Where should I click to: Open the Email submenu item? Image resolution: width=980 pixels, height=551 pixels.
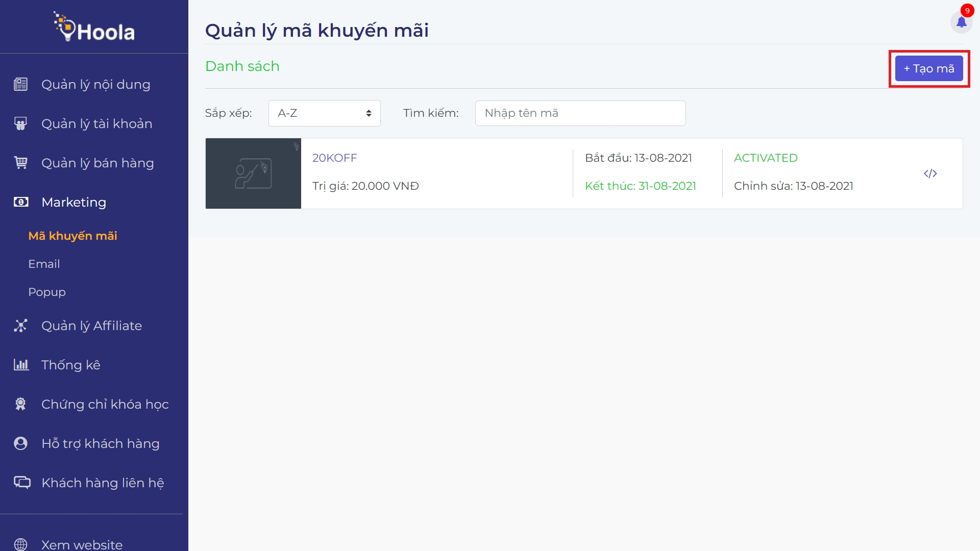coord(44,264)
